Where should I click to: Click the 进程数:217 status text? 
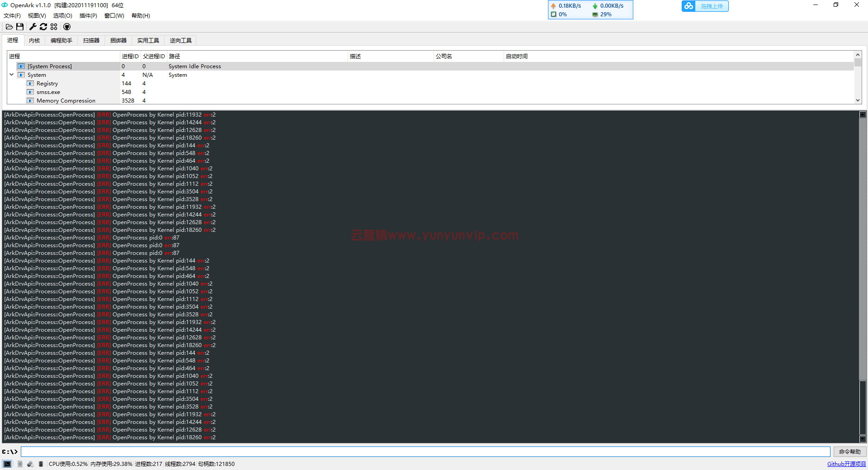click(x=148, y=464)
